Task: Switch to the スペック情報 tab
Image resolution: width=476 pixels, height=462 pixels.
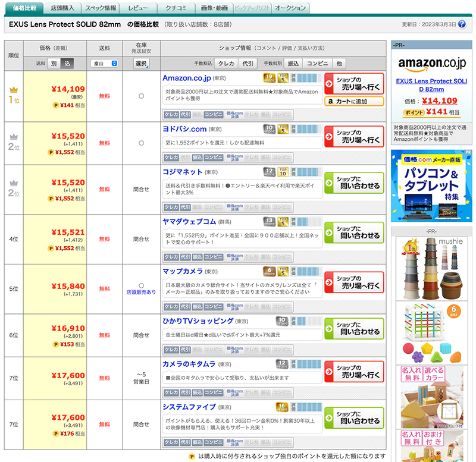Action: 101,8
